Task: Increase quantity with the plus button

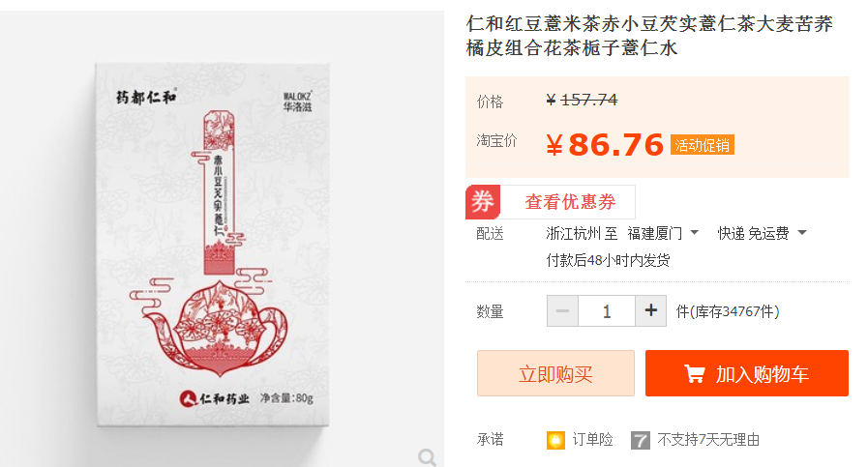Action: click(x=650, y=311)
